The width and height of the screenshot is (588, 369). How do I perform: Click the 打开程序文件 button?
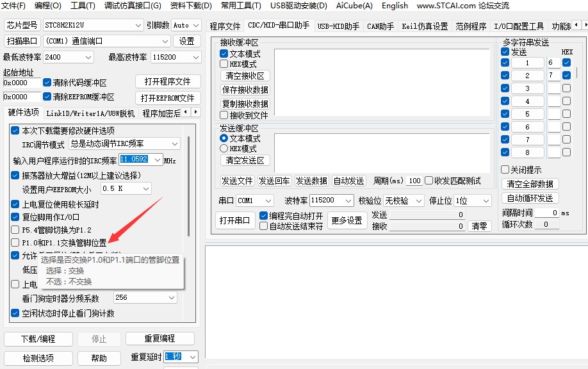click(x=168, y=81)
